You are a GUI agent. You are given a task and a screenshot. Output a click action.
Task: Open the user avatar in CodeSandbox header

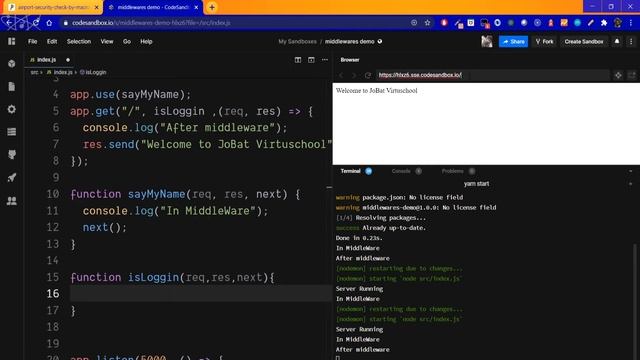click(487, 41)
